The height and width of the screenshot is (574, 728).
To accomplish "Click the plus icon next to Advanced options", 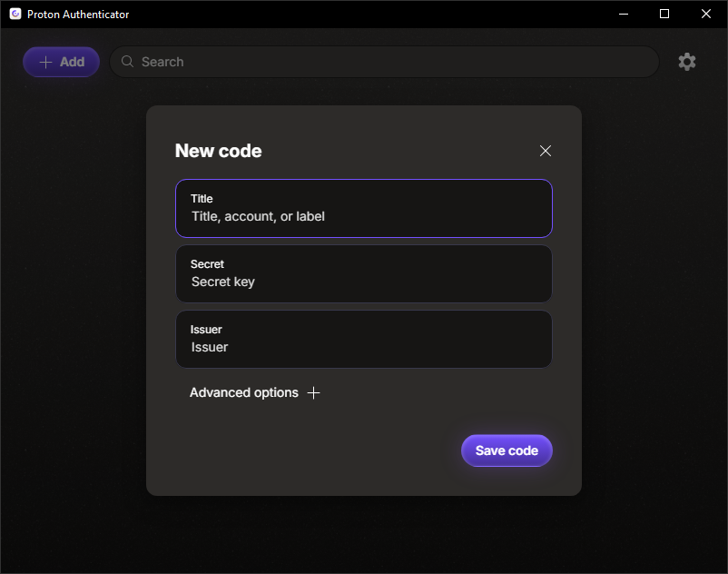I will (x=313, y=392).
